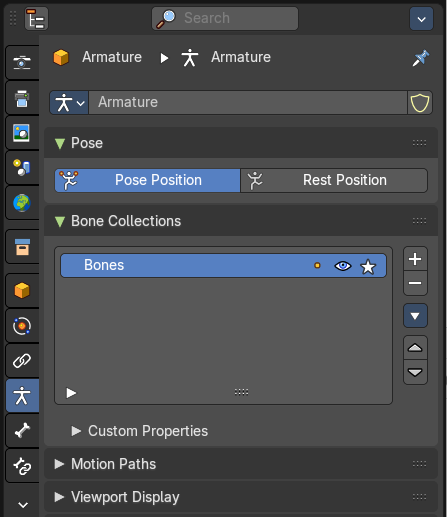Click the orange dot on Bones collection
This screenshot has width=447, height=517.
[317, 266]
